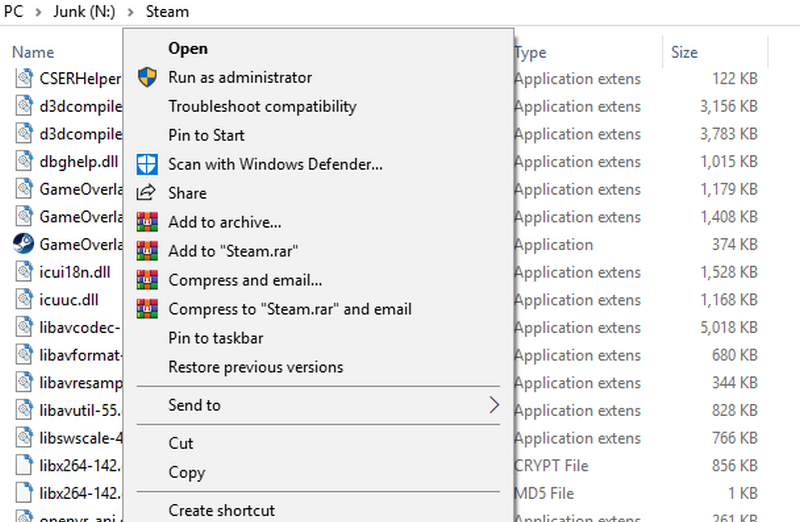Go to Junk (N:) in the address bar

85,11
